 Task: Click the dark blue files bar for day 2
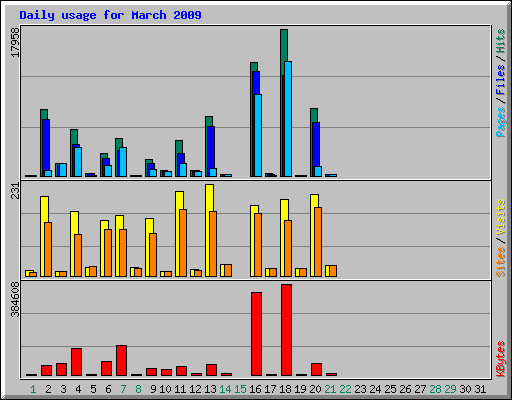click(46, 145)
